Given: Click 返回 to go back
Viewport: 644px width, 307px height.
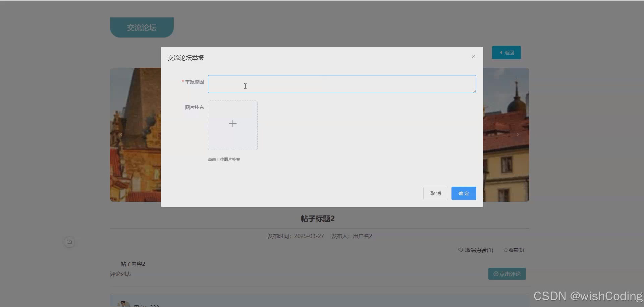Looking at the screenshot, I should click(506, 53).
